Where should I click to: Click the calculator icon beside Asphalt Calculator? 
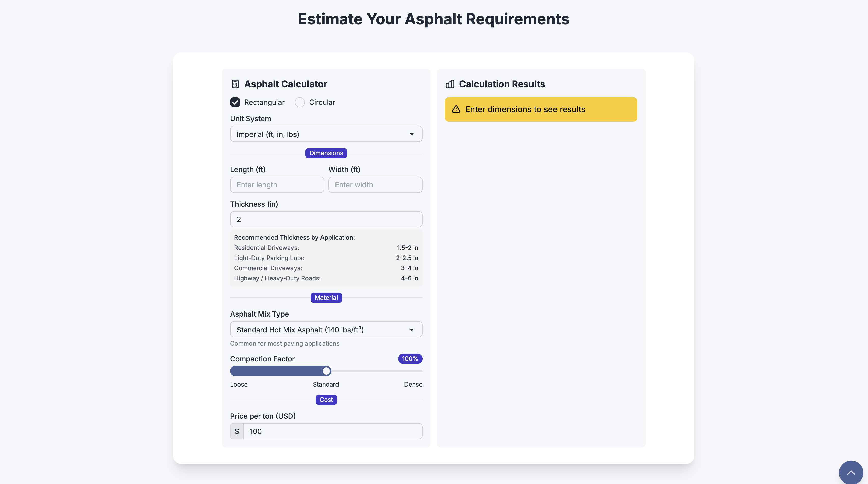coord(235,84)
